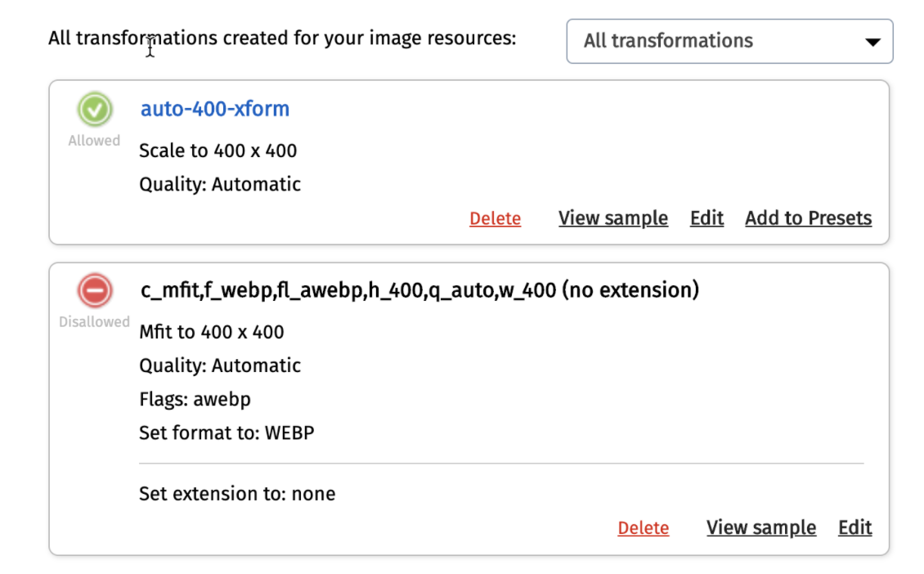View sample of the webp transformation
The width and height of the screenshot is (924, 574).
(x=760, y=527)
